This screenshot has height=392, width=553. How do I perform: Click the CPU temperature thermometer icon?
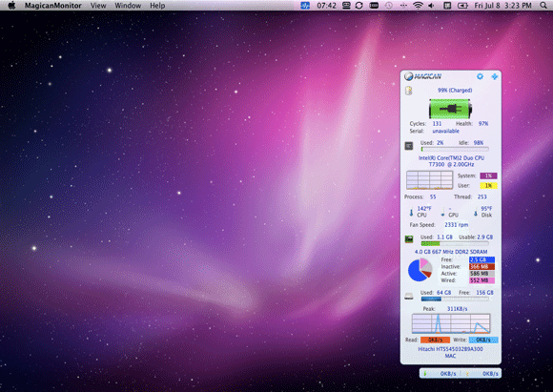click(x=411, y=212)
